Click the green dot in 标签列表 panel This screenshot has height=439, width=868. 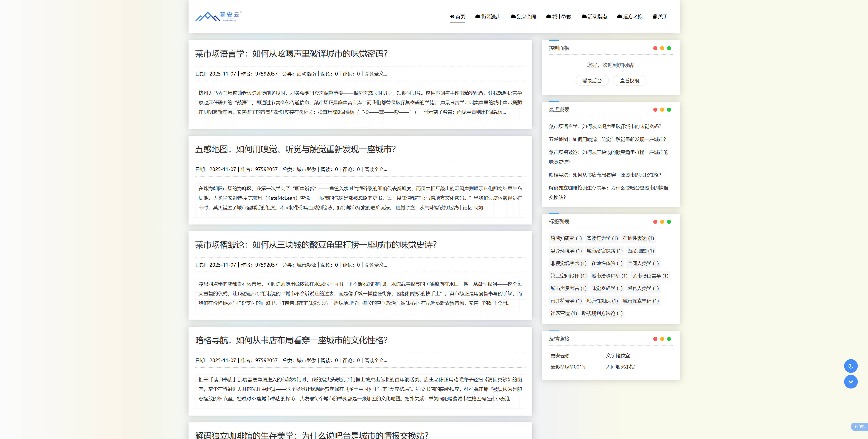click(669, 222)
